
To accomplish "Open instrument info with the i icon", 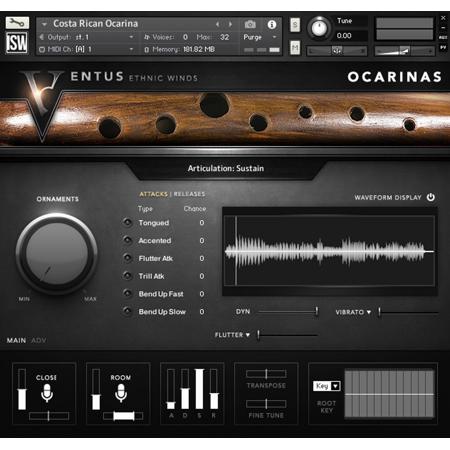I will point(272,24).
